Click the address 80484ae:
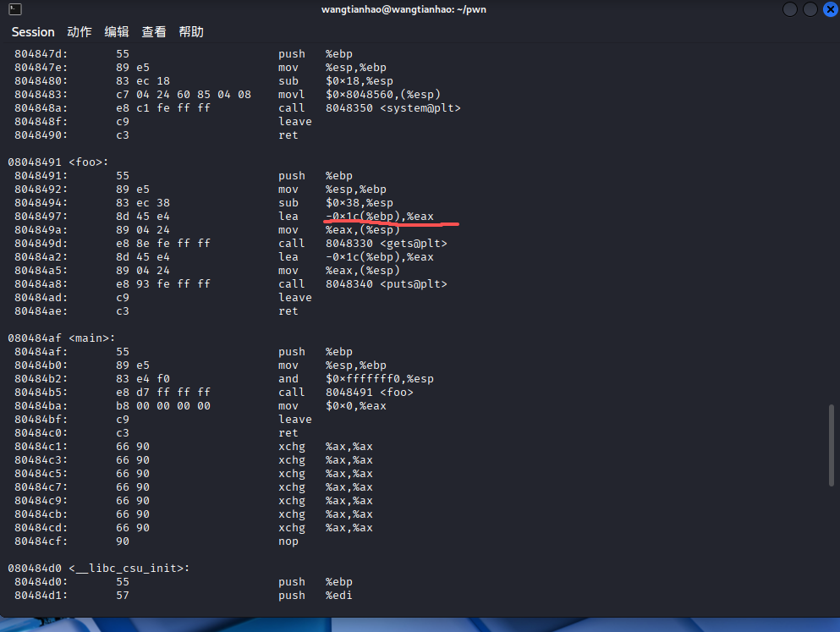This screenshot has height=632, width=840. tap(41, 311)
